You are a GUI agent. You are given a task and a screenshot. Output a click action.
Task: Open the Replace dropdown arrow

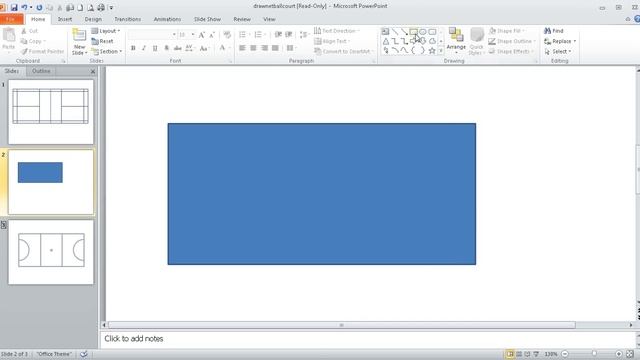575,41
